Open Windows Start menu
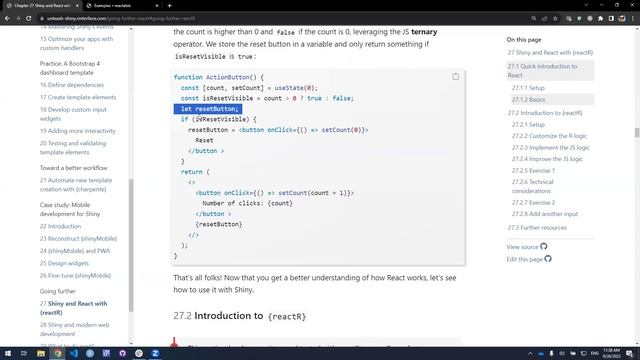This screenshot has width=640, height=360. [8, 353]
